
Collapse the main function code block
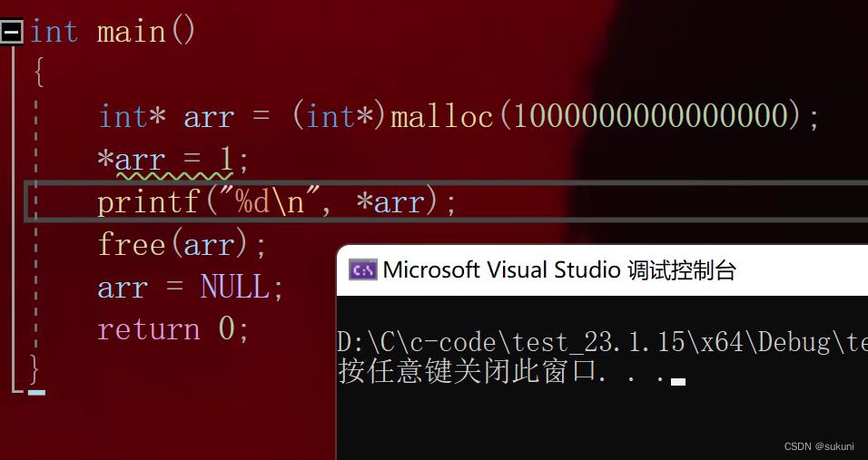click(x=12, y=33)
